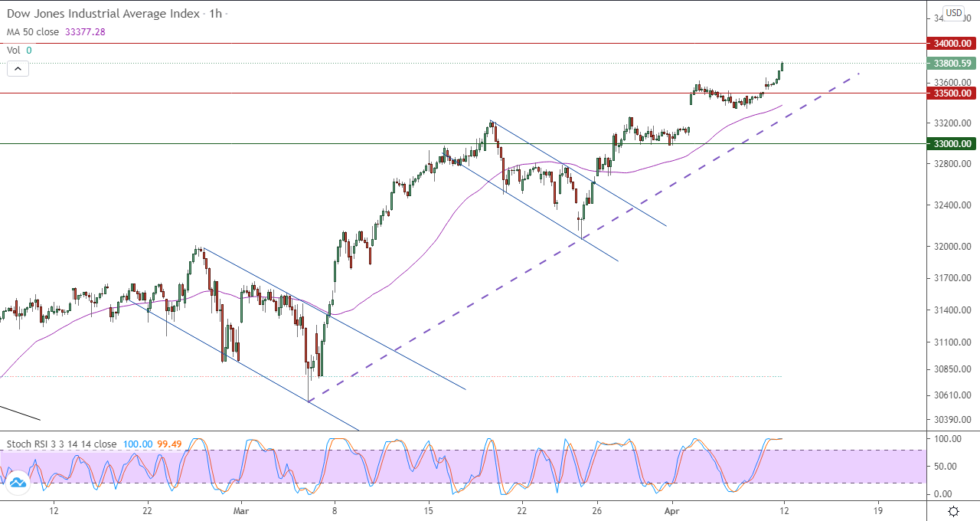
Task: Select the 33000.00 price line label
Action: 952,144
